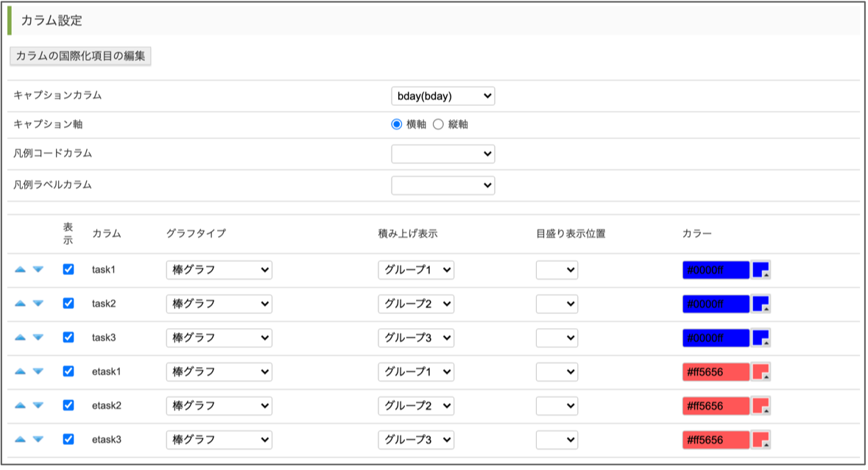This screenshot has width=868, height=470.
Task: Select the 横軸 radio option
Action: coord(396,124)
